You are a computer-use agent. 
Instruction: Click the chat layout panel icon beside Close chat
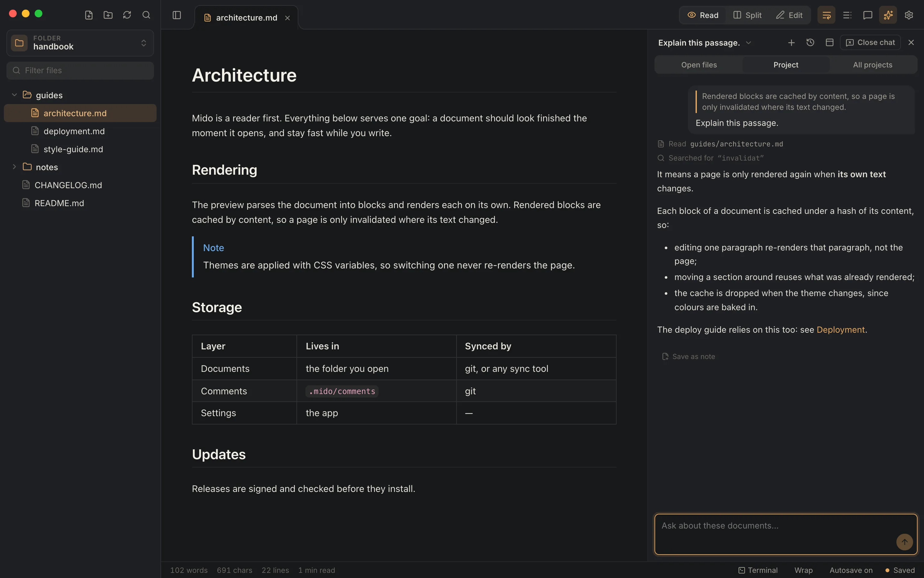pyautogui.click(x=829, y=42)
